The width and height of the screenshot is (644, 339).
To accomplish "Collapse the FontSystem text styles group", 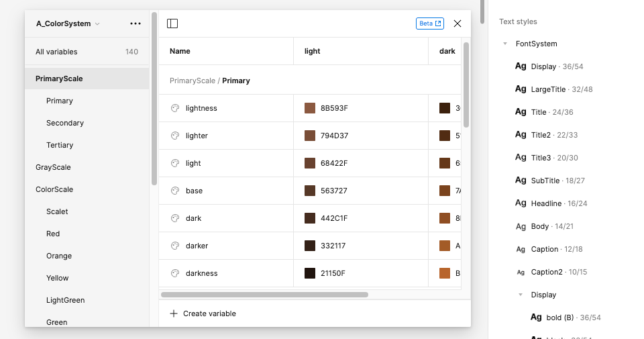I will point(504,44).
